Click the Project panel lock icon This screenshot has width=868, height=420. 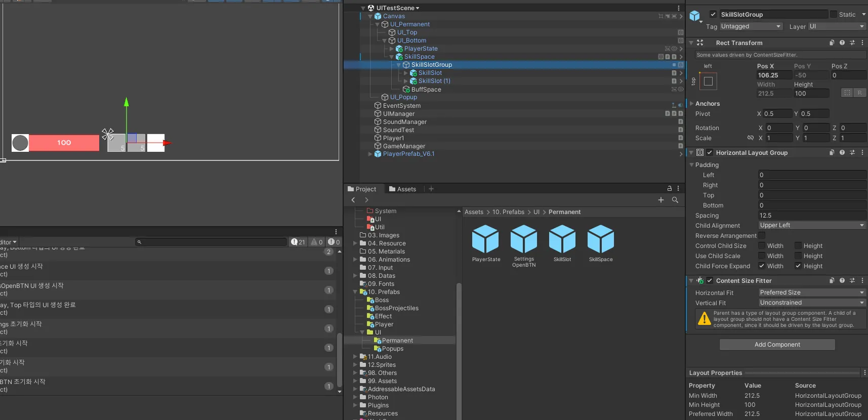pos(669,189)
